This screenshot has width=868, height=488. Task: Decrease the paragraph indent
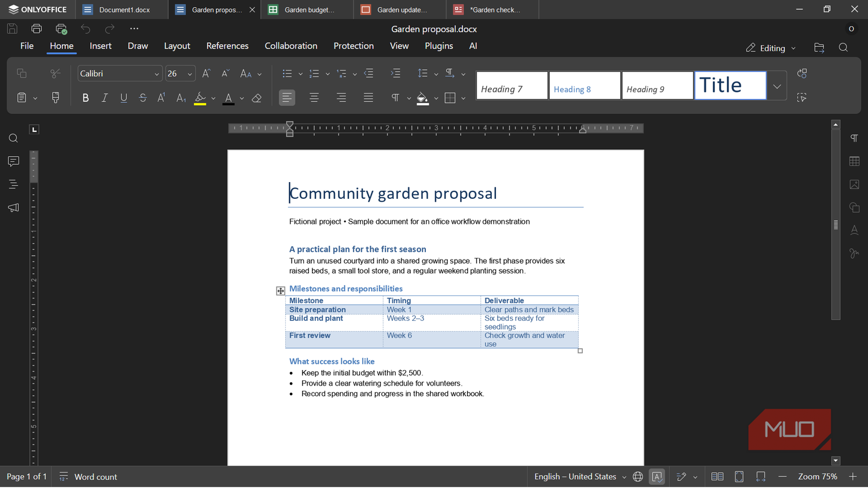pos(369,73)
